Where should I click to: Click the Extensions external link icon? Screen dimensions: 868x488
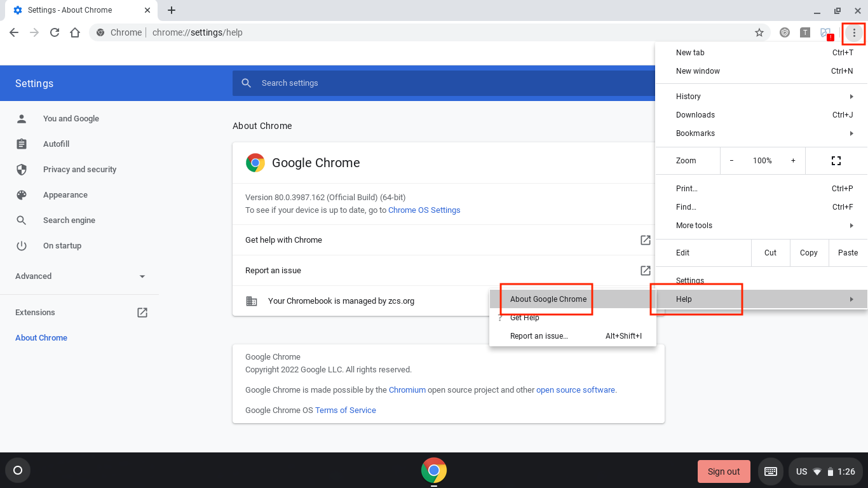click(142, 313)
